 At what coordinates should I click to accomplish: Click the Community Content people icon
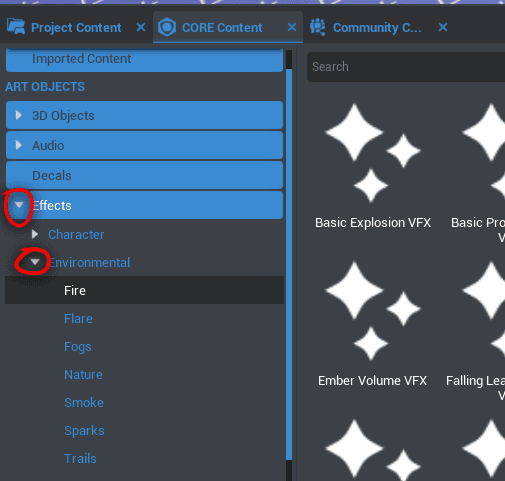pos(318,27)
